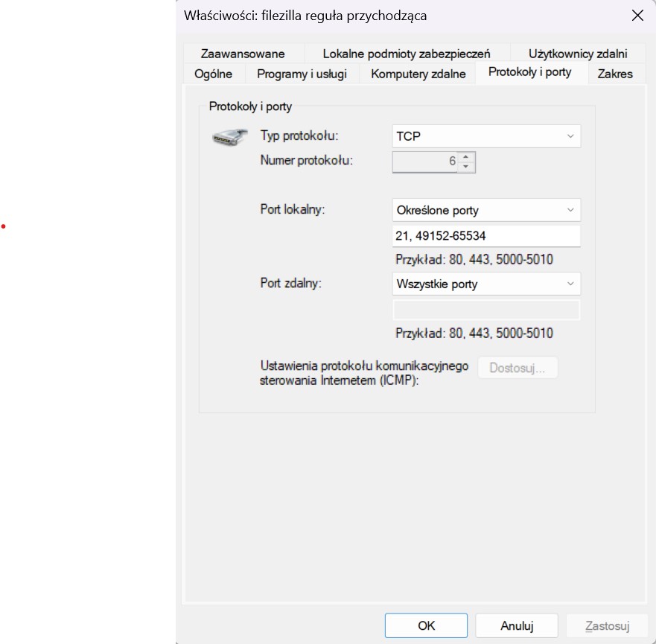This screenshot has width=656, height=644.
Task: Go to the Użytkownicy zdalni tab
Action: (x=578, y=54)
